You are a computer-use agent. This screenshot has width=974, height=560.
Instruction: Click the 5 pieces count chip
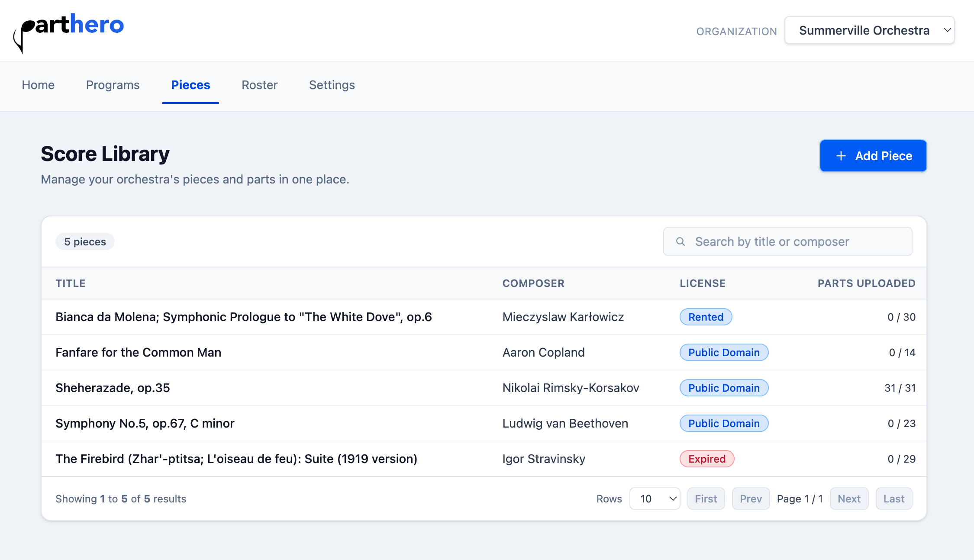pyautogui.click(x=85, y=241)
